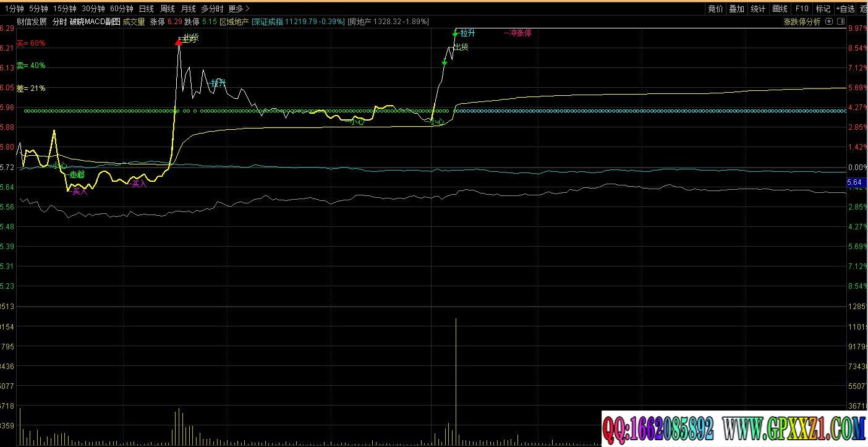Click the magenta 冲涨停 annotation
Viewport: 868px width, 447px height.
click(518, 33)
